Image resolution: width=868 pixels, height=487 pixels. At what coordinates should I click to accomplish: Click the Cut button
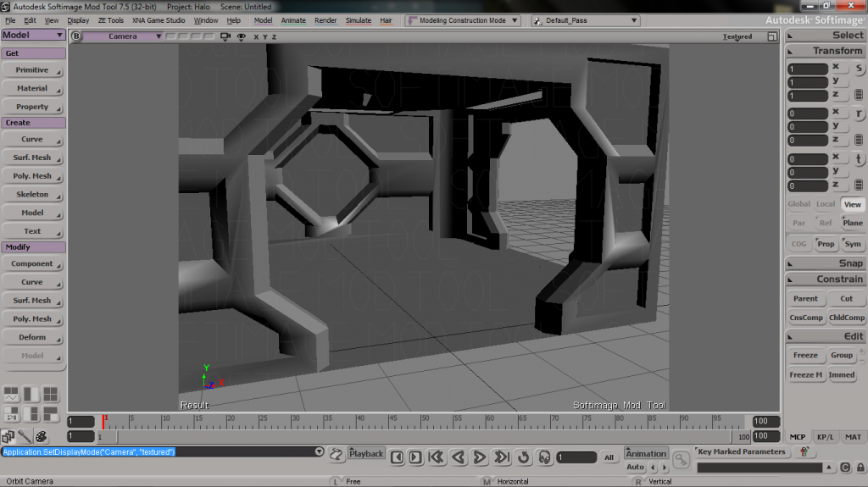tap(847, 299)
